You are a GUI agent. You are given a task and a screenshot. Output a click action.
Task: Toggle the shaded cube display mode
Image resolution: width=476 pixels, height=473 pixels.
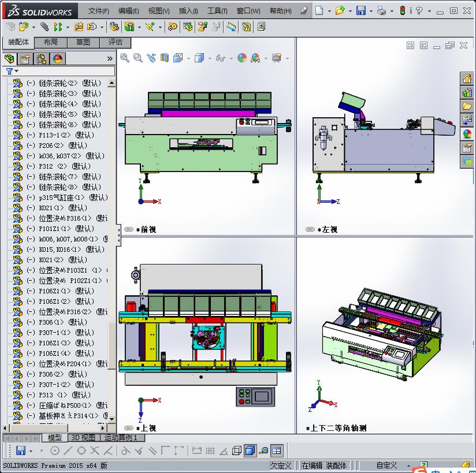[250, 450]
